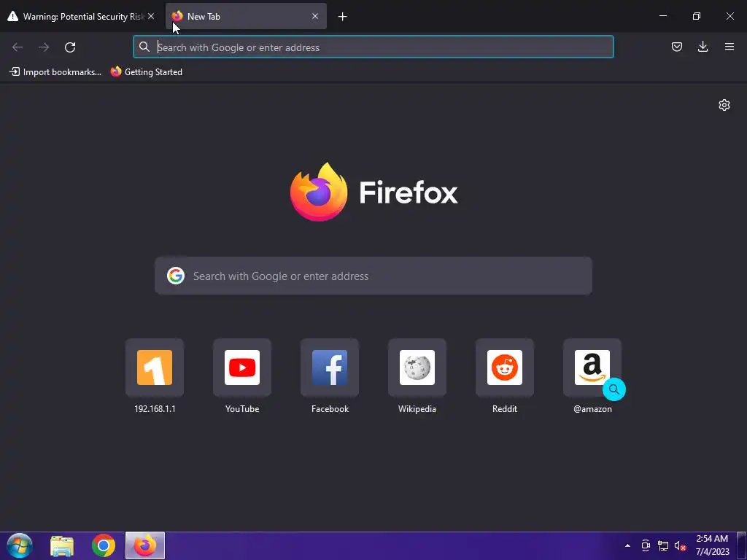Open new tab personalize gear icon

click(x=724, y=105)
